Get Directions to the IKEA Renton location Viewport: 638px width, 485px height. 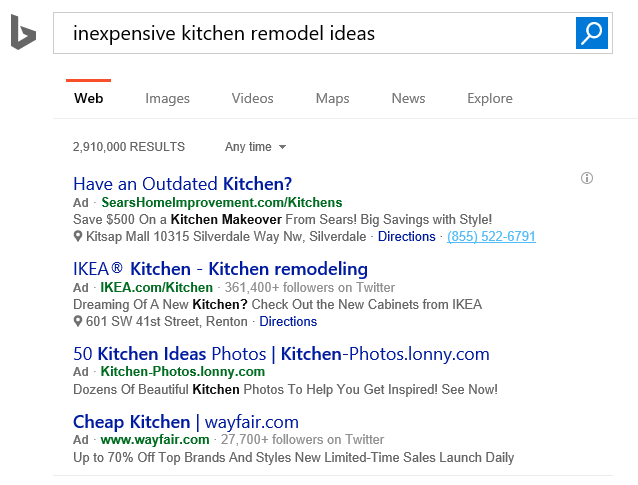288,322
